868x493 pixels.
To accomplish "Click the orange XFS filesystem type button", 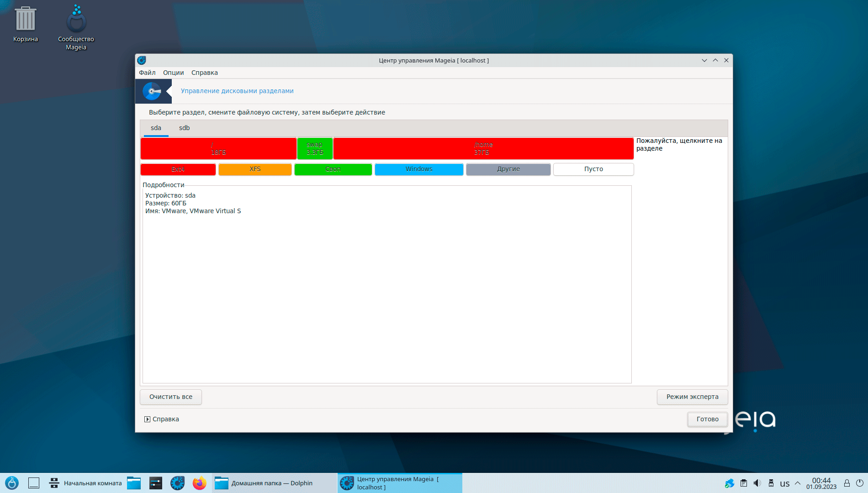I will coord(255,169).
